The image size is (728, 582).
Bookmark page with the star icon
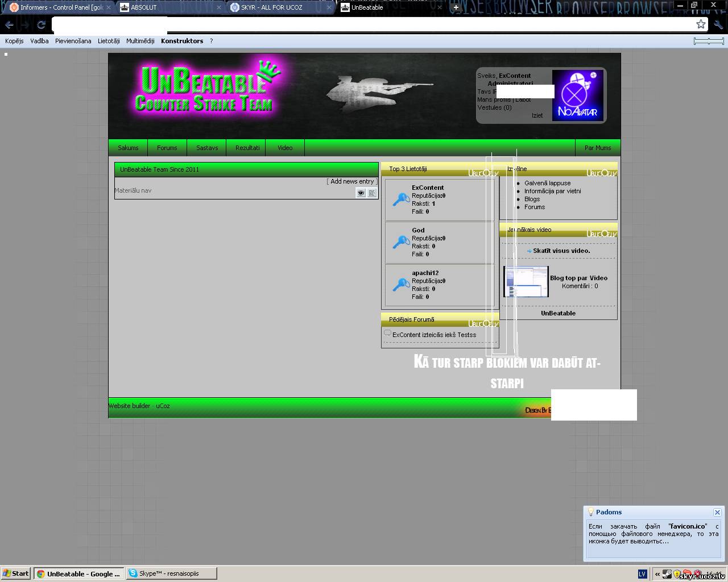click(x=701, y=24)
